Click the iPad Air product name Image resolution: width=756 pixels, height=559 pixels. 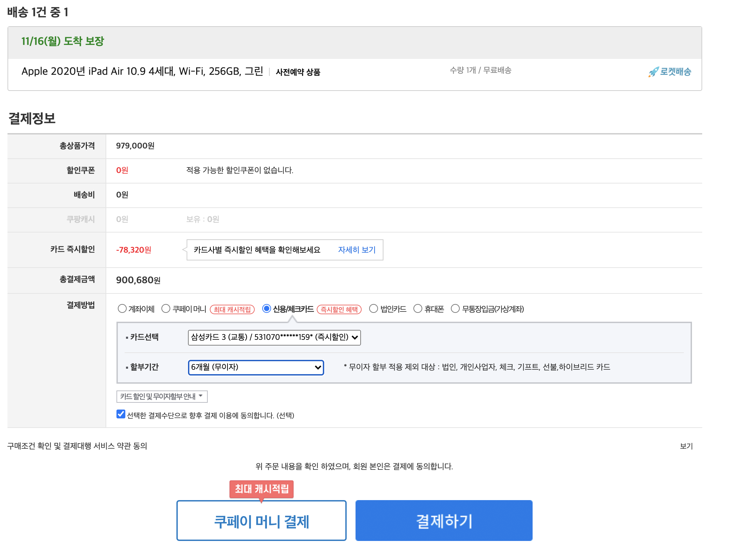[142, 71]
